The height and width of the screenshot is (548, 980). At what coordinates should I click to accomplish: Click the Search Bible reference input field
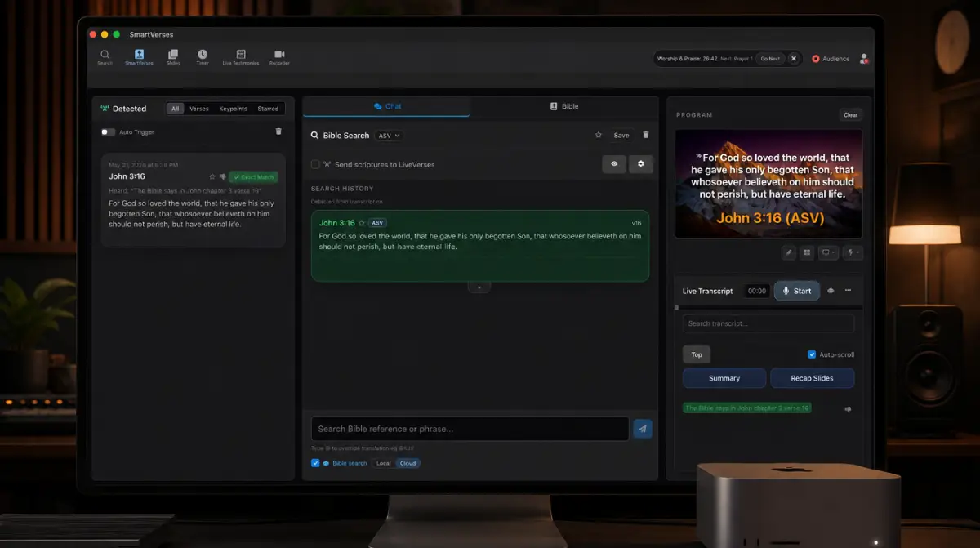[470, 429]
